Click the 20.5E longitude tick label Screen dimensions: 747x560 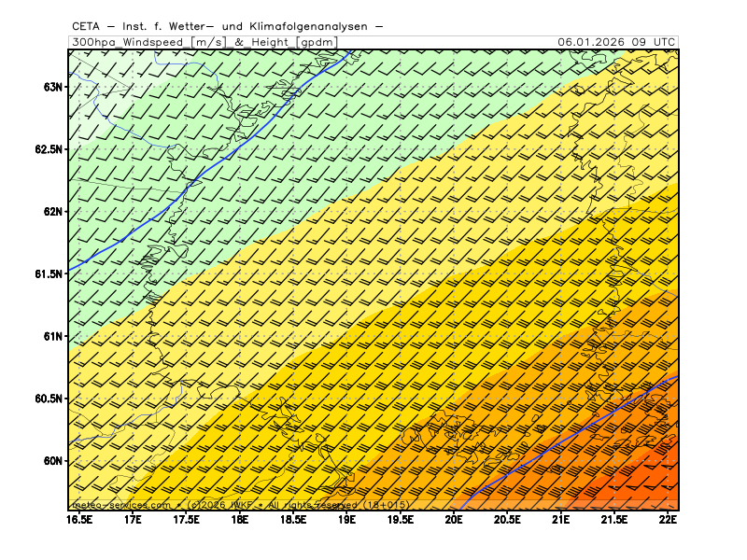pos(507,518)
